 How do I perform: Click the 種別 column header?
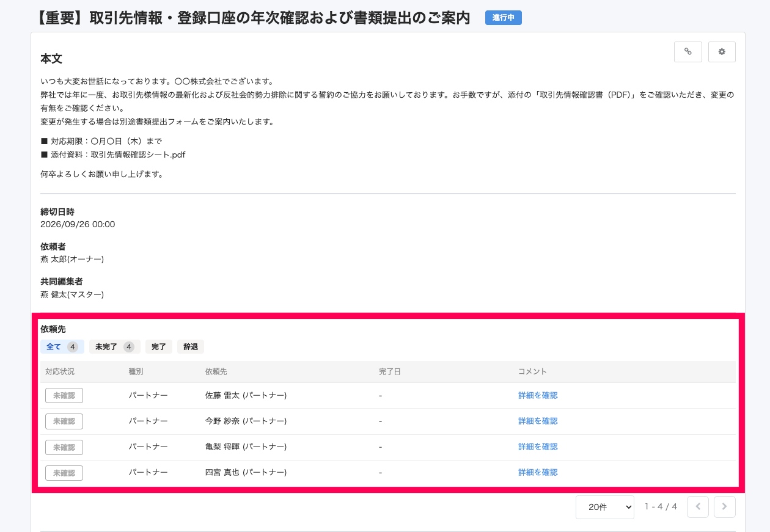[x=136, y=371]
